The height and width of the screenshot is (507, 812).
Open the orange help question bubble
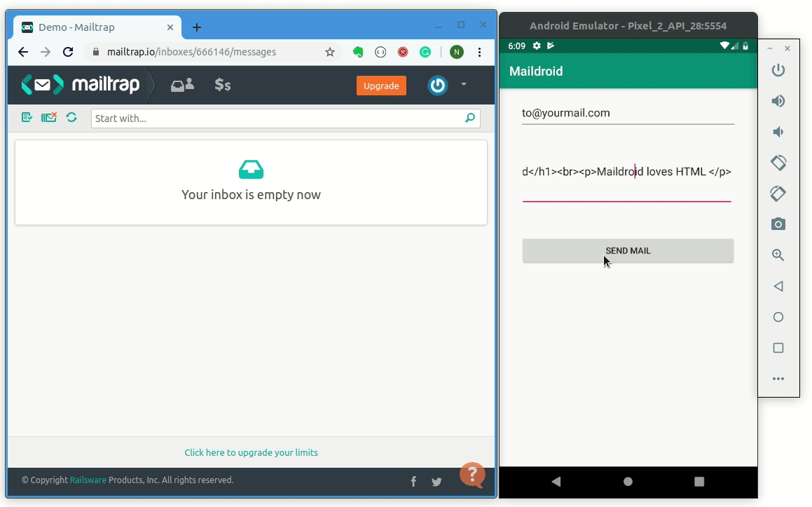click(472, 475)
